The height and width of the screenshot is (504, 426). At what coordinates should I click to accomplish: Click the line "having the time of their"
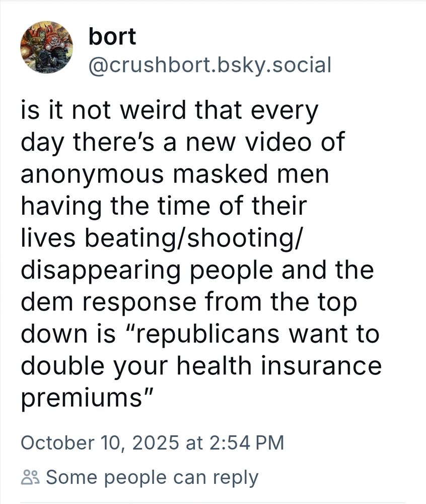click(x=164, y=206)
